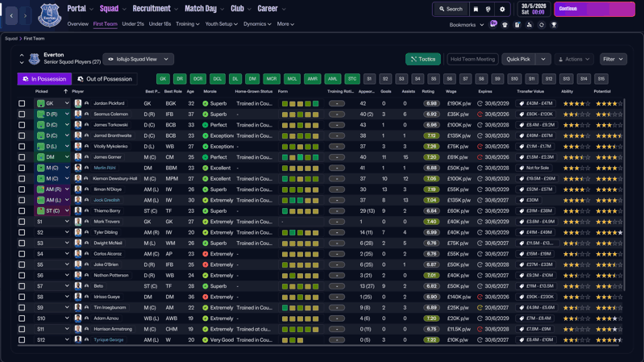The height and width of the screenshot is (362, 644).
Task: Go forward using the right arrow
Action: coord(25,15)
